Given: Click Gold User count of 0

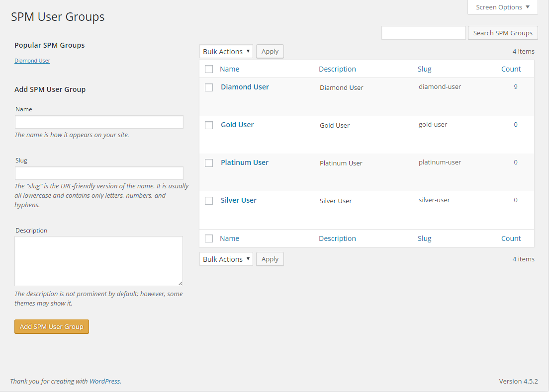Looking at the screenshot, I should tap(515, 125).
